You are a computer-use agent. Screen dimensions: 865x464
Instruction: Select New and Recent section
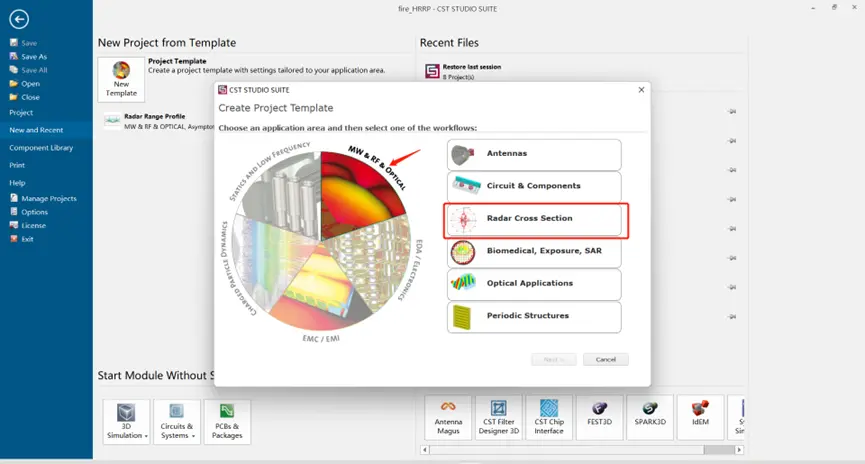36,130
